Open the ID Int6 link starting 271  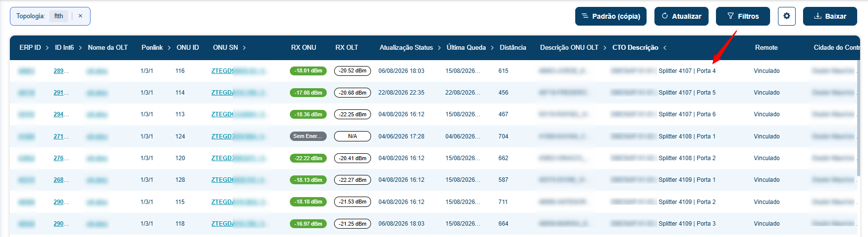coord(61,136)
